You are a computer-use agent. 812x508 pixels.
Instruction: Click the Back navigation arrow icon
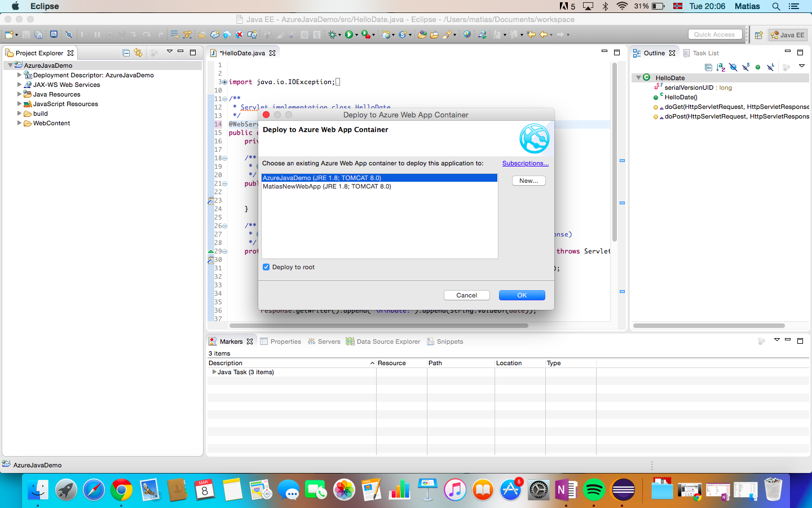click(x=544, y=34)
